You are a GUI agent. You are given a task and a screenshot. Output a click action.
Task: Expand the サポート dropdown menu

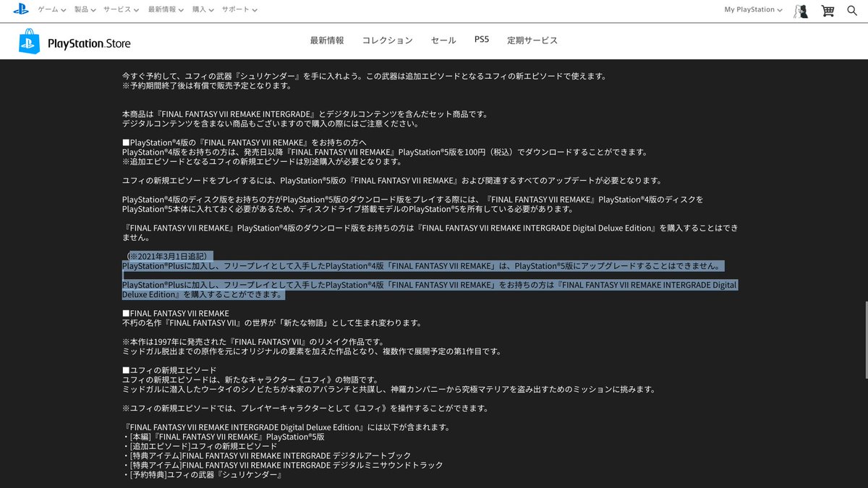pyautogui.click(x=239, y=10)
